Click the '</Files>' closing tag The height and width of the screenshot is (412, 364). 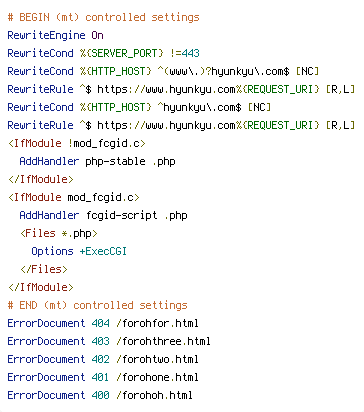44,269
